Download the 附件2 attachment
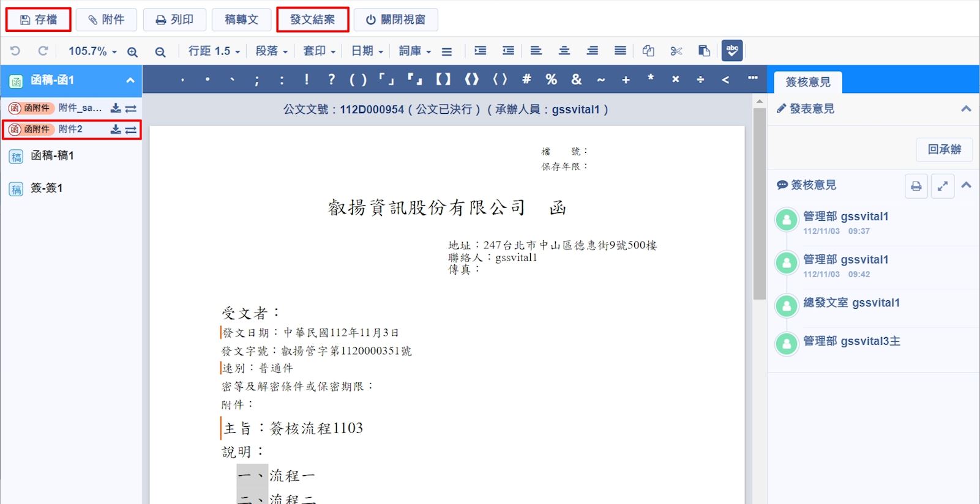This screenshot has height=504, width=980. 115,130
